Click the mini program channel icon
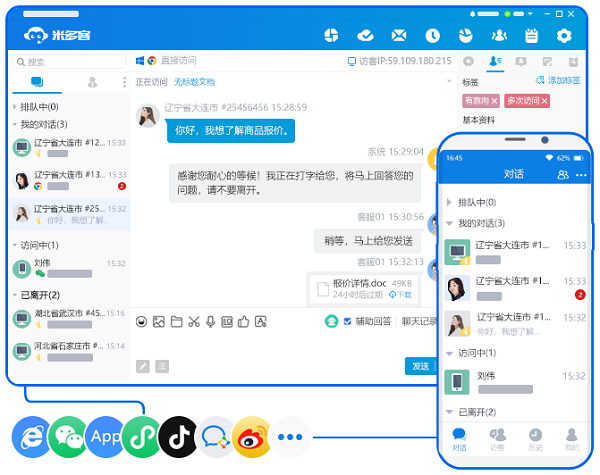The width and height of the screenshot is (600, 475). click(x=142, y=437)
